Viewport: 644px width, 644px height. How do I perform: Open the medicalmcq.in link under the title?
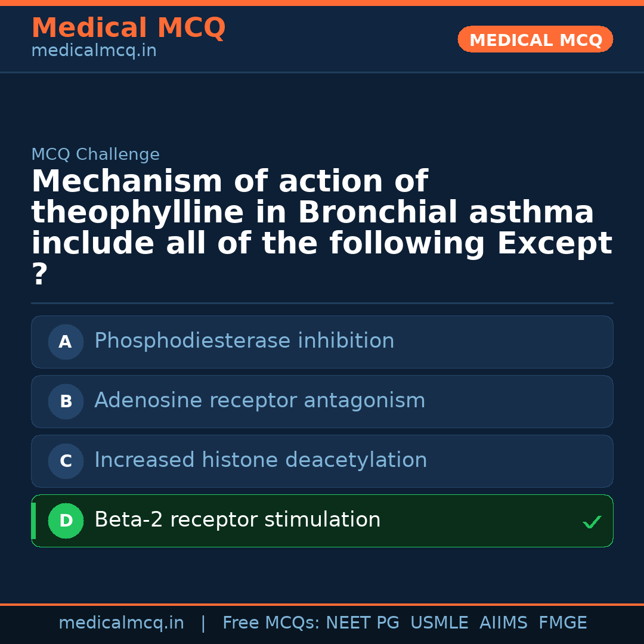pyautogui.click(x=94, y=51)
